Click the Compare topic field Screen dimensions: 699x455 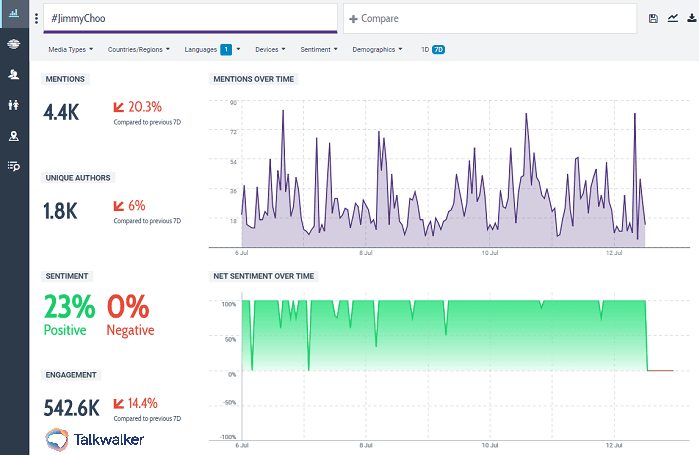(x=490, y=19)
